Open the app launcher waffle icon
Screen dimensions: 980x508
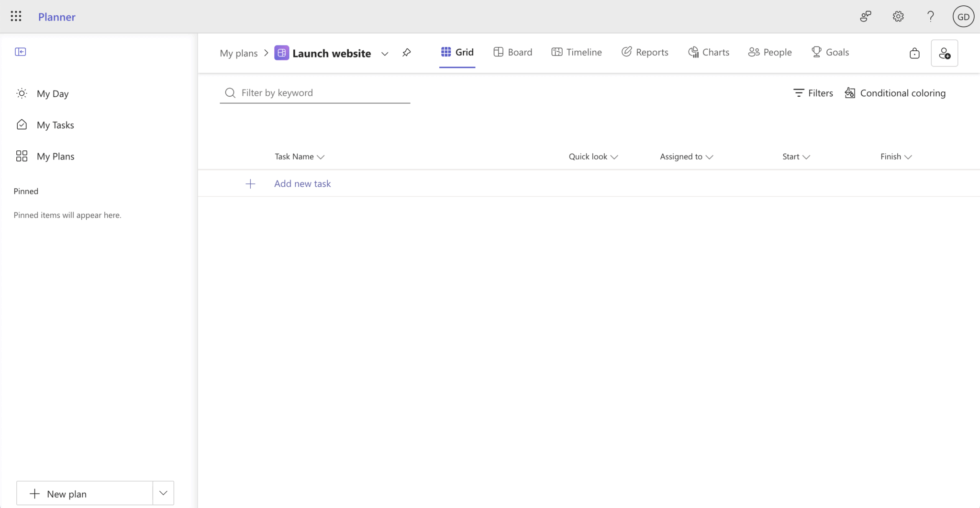16,16
